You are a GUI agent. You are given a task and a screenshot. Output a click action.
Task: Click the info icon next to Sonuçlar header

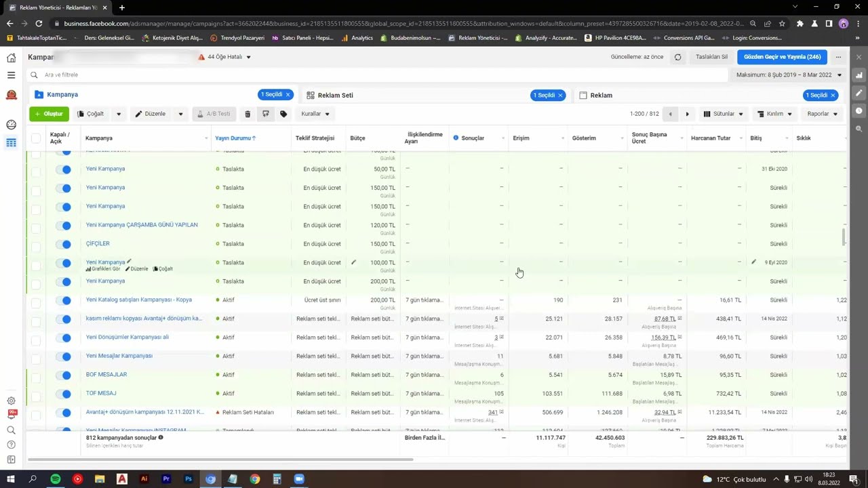click(456, 138)
